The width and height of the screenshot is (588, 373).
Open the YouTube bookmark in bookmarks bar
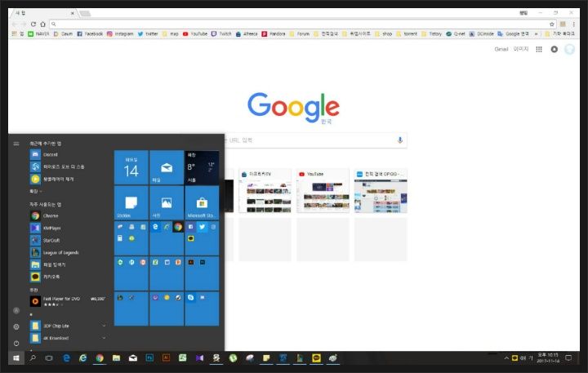(x=194, y=33)
